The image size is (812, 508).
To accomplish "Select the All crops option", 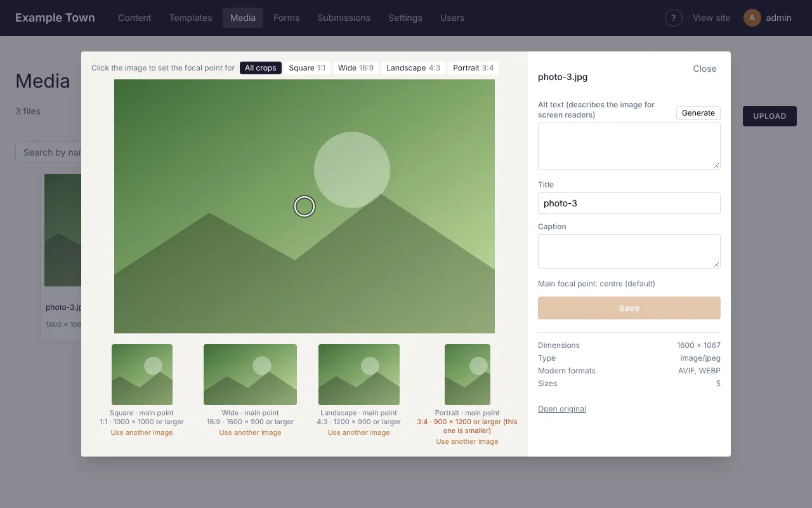I will (x=261, y=68).
